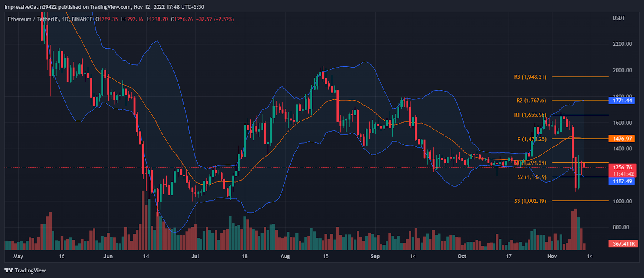
Task: Click the May label on time axis
Action: click(x=18, y=256)
